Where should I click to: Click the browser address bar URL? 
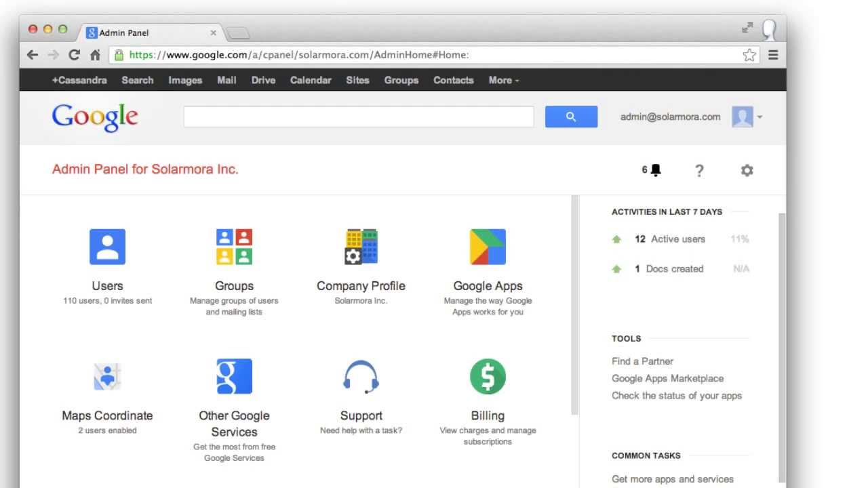[299, 55]
